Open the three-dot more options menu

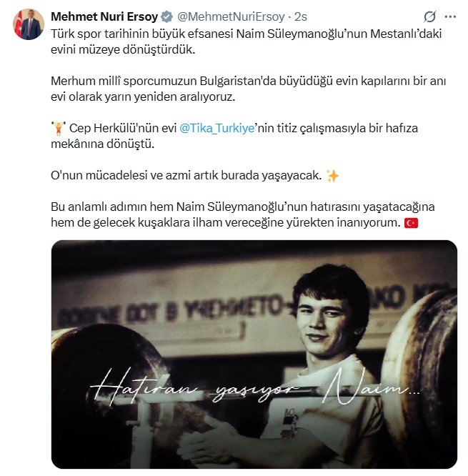(450, 16)
